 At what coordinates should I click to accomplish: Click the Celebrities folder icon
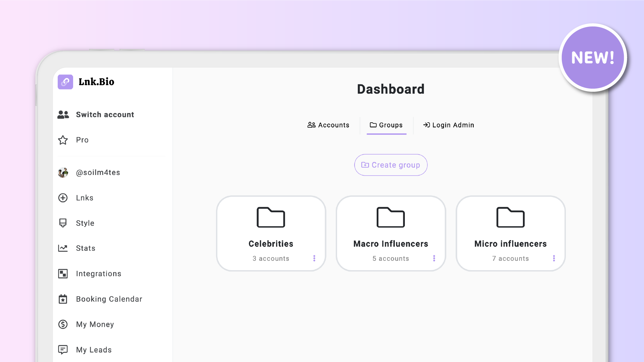[x=271, y=217]
